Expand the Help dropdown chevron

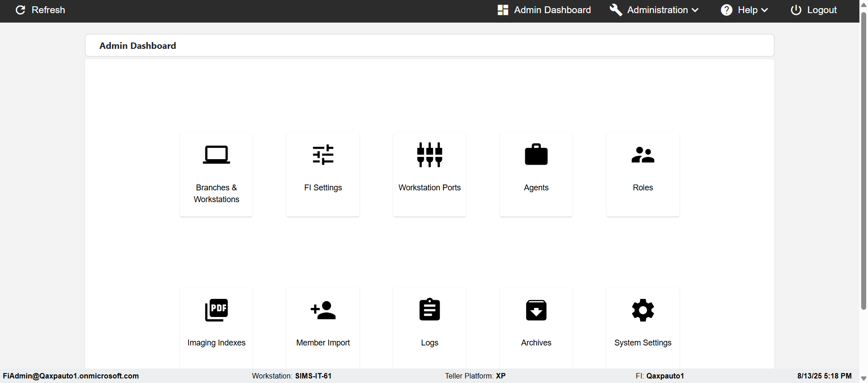pos(764,10)
